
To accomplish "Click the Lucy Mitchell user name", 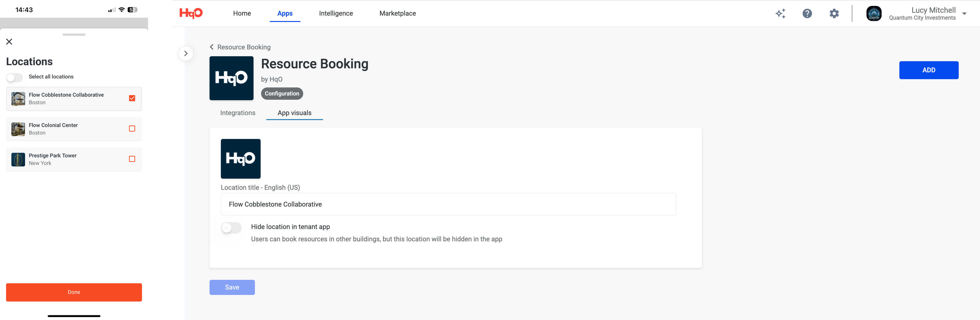I will click(933, 10).
